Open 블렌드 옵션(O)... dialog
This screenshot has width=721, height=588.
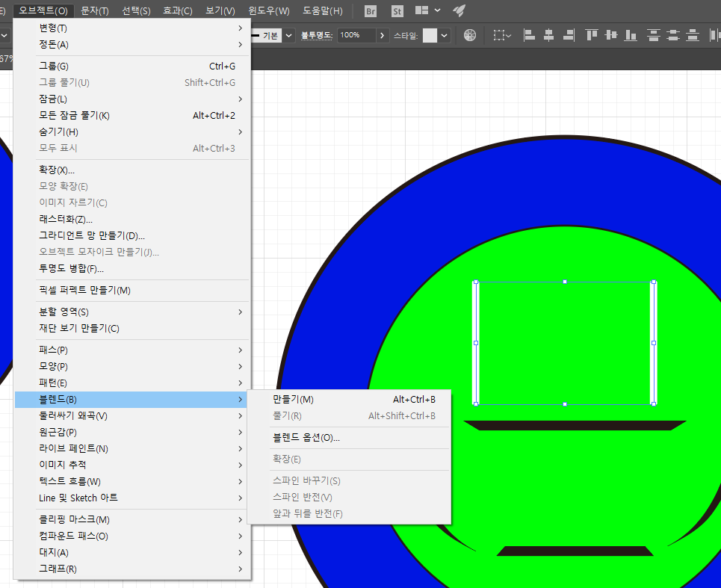pyautogui.click(x=349, y=438)
